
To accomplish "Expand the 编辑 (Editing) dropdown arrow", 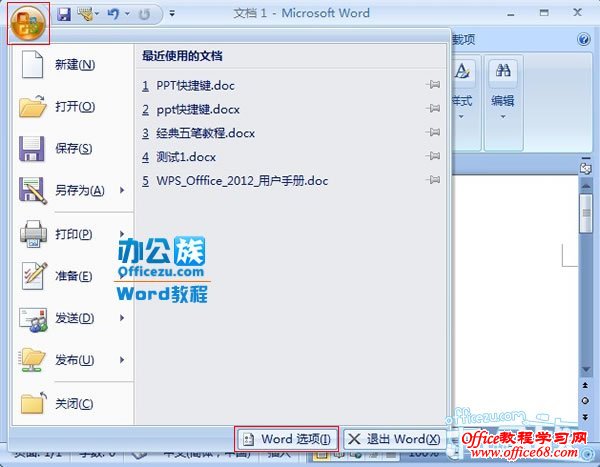I will tap(503, 116).
